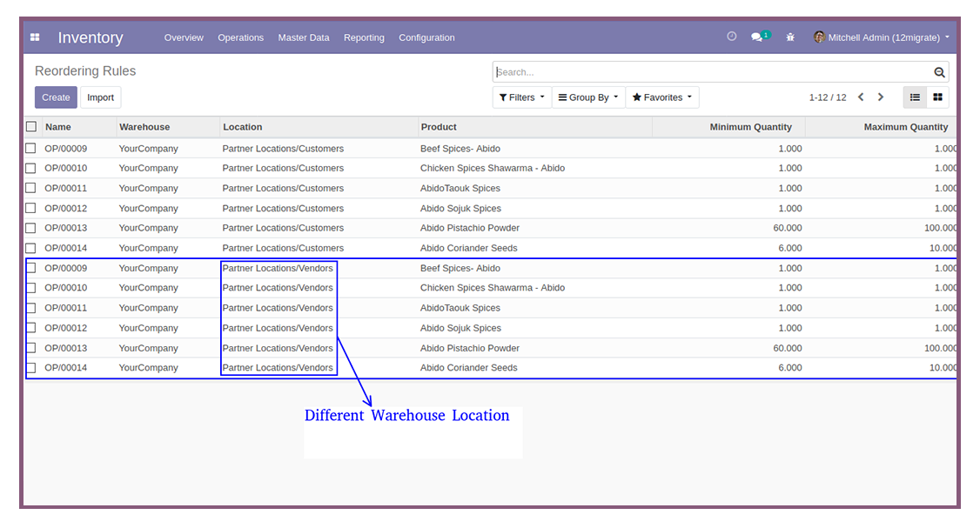Switch to kanban view icon
This screenshot has width=980, height=528.
pyautogui.click(x=937, y=97)
